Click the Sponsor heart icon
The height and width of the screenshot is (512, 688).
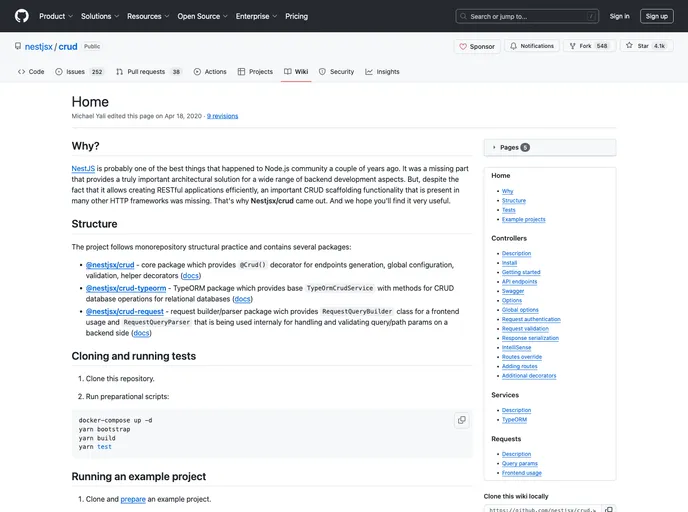pyautogui.click(x=463, y=46)
